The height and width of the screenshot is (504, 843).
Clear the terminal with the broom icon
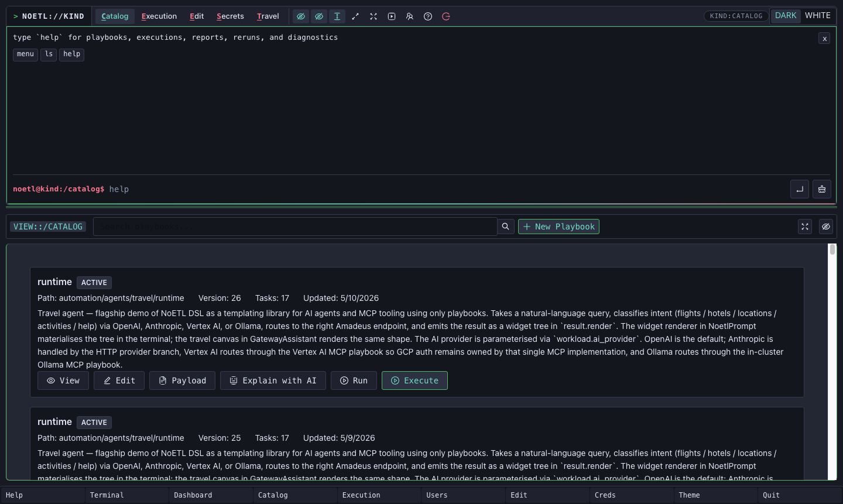[822, 189]
